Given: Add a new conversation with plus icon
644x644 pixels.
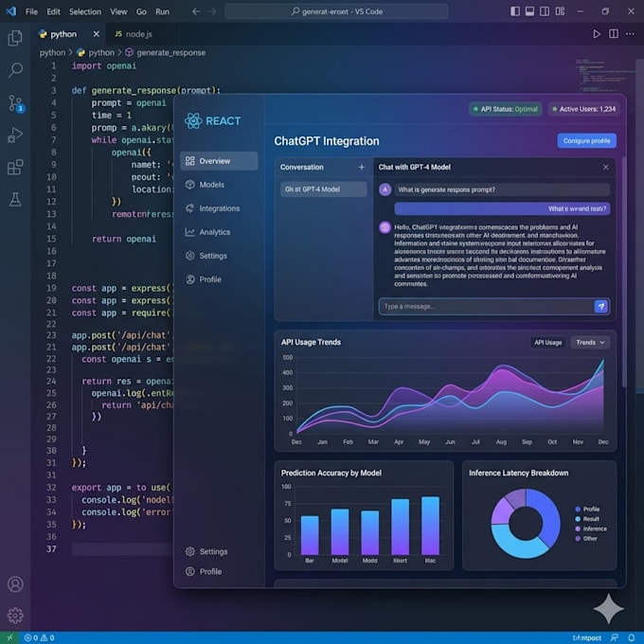Looking at the screenshot, I should (x=362, y=168).
